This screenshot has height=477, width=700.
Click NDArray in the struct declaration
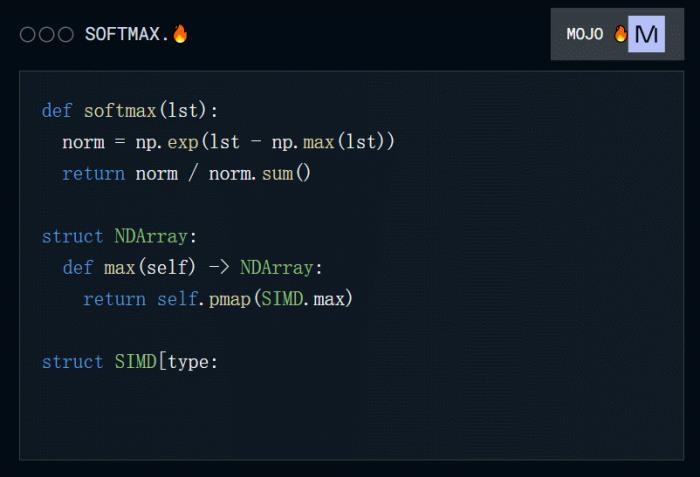coord(151,236)
